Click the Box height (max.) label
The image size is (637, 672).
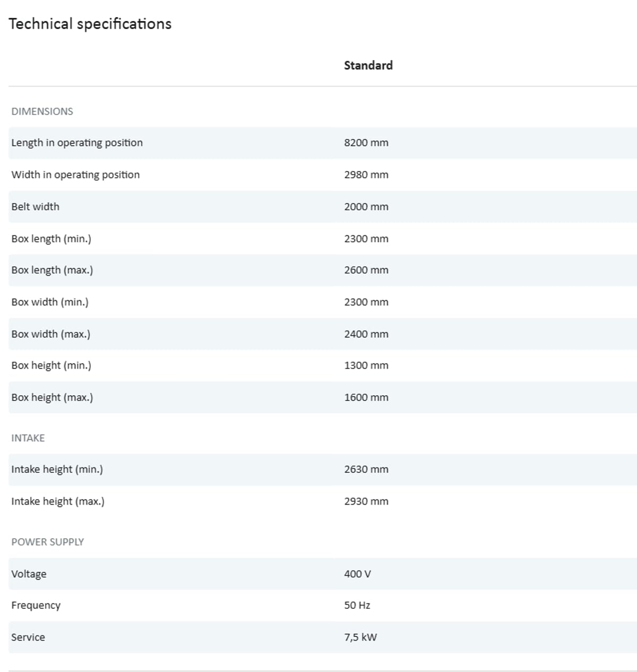tap(52, 397)
